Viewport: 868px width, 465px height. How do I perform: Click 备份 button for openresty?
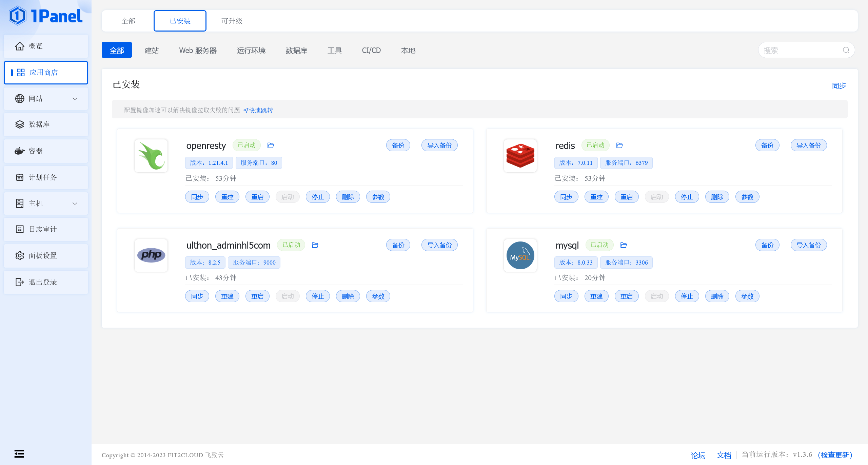(x=398, y=146)
